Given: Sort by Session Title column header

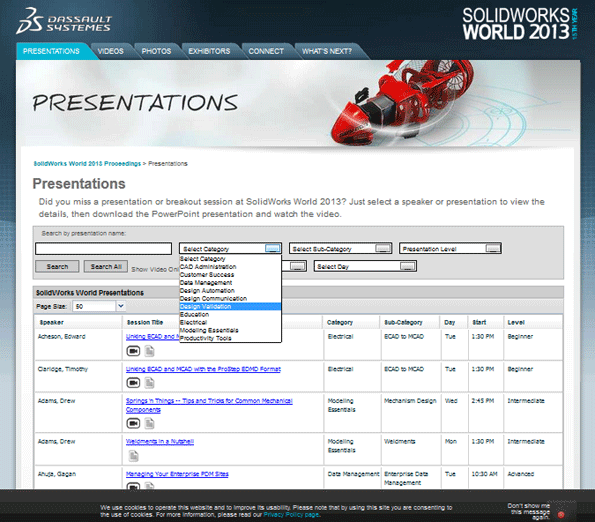Looking at the screenshot, I should [145, 322].
